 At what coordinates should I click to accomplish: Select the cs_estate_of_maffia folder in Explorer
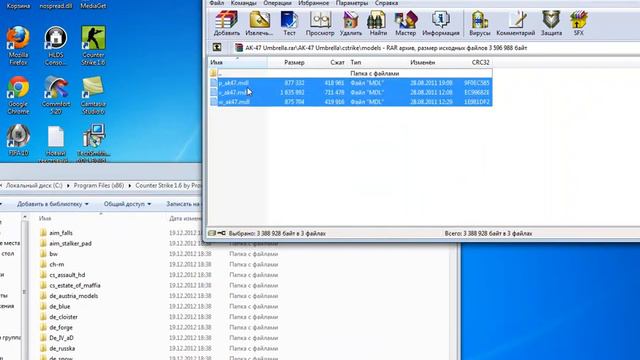tap(75, 285)
